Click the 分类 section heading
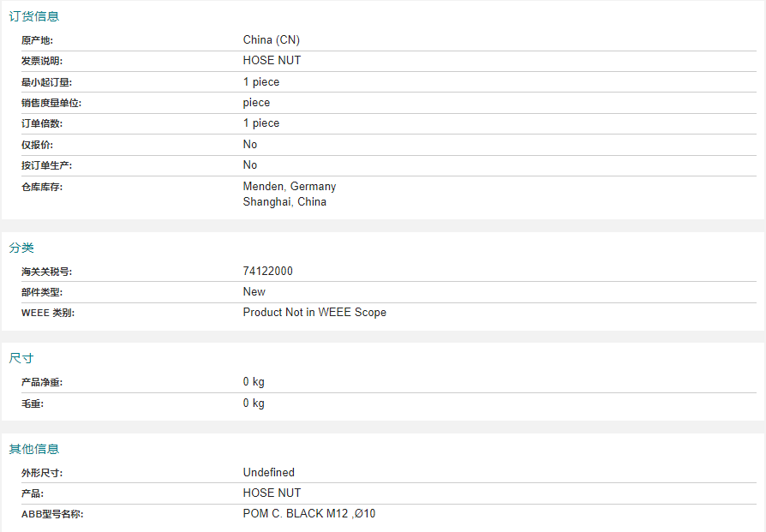This screenshot has width=766, height=532. [21, 248]
